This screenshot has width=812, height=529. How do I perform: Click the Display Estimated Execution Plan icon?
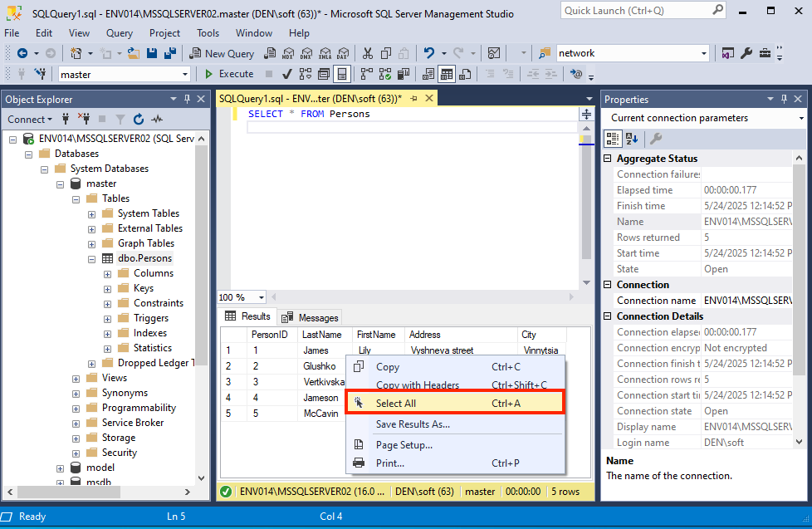[306, 74]
